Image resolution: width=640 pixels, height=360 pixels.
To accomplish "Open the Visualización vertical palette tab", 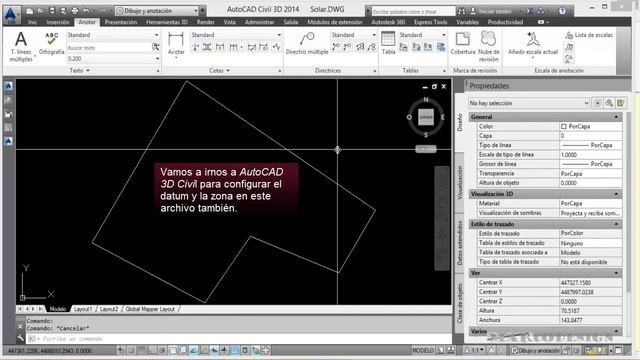I will (460, 182).
